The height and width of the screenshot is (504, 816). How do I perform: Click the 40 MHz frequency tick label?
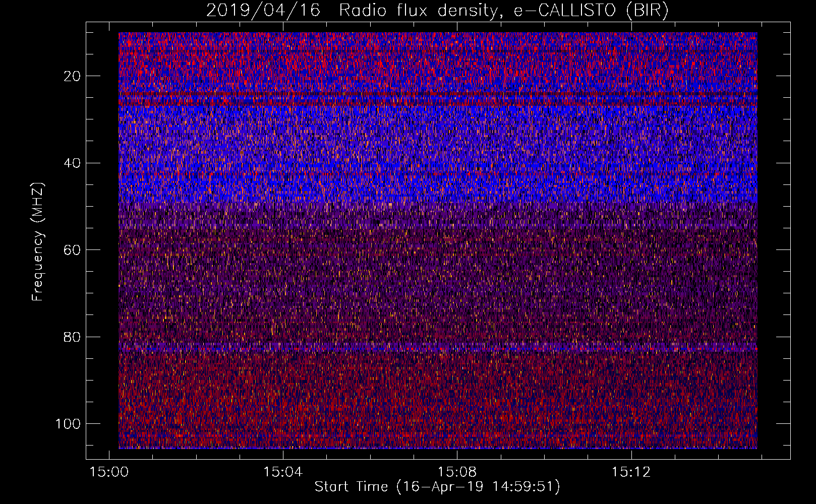pos(73,163)
